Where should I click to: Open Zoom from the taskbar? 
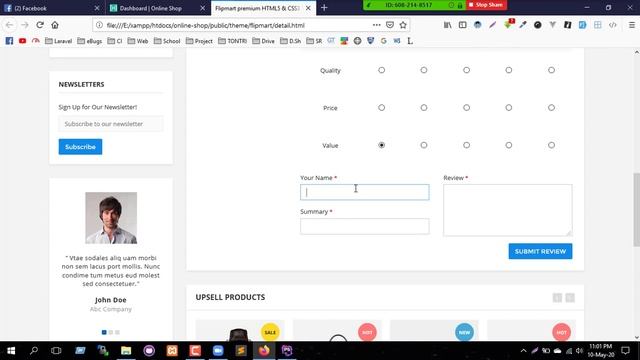(218, 351)
